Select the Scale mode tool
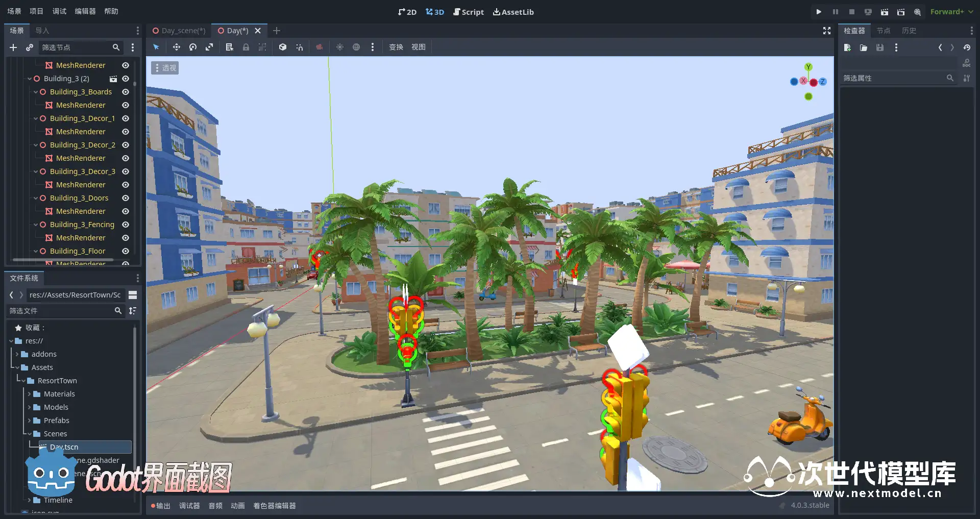 [209, 47]
